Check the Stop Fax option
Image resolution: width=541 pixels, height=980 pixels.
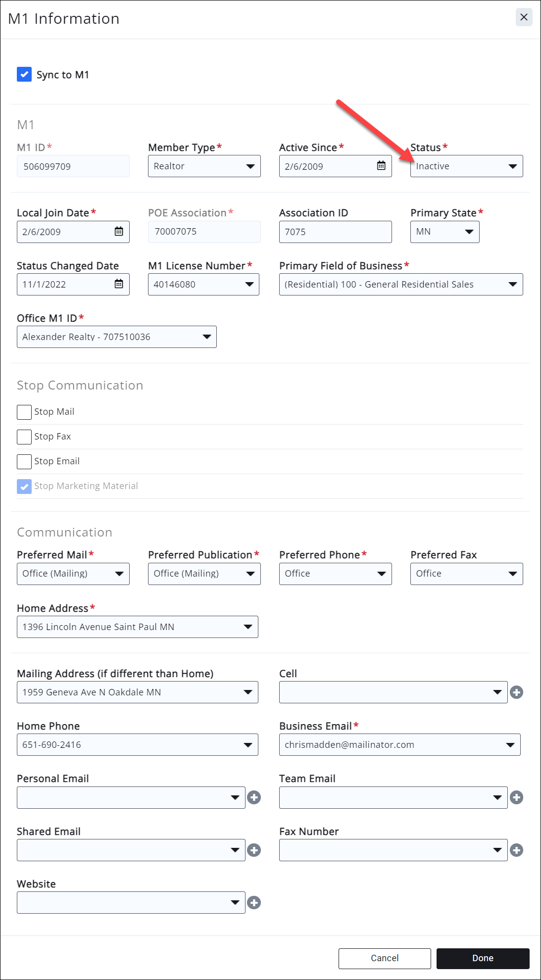click(24, 437)
